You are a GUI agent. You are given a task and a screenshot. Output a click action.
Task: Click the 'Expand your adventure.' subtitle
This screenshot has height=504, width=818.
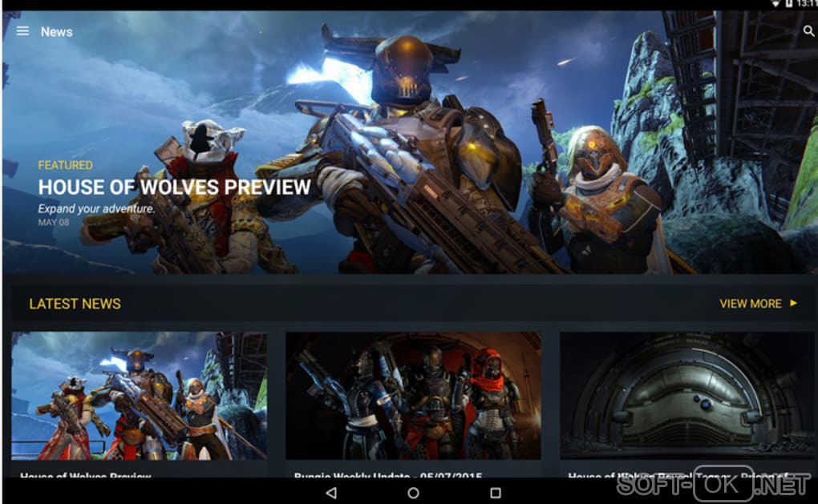tap(96, 208)
